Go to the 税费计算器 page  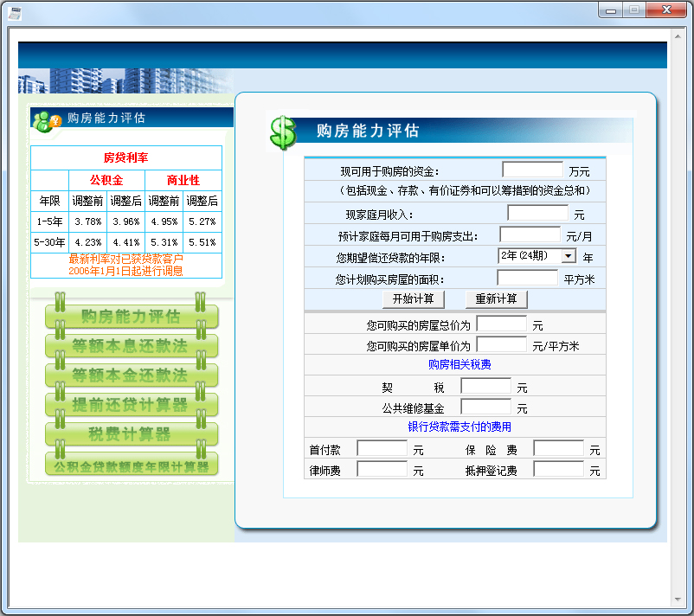pyautogui.click(x=131, y=434)
